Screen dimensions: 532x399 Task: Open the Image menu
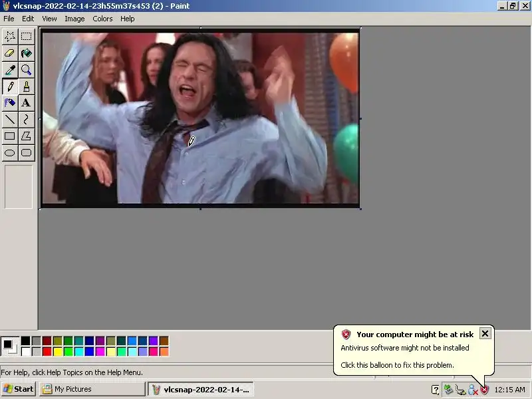click(x=74, y=19)
